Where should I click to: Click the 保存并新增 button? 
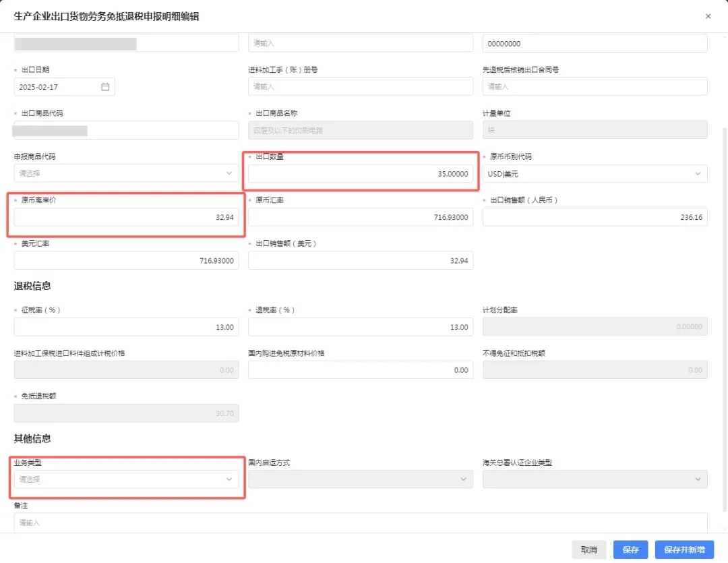tap(684, 550)
